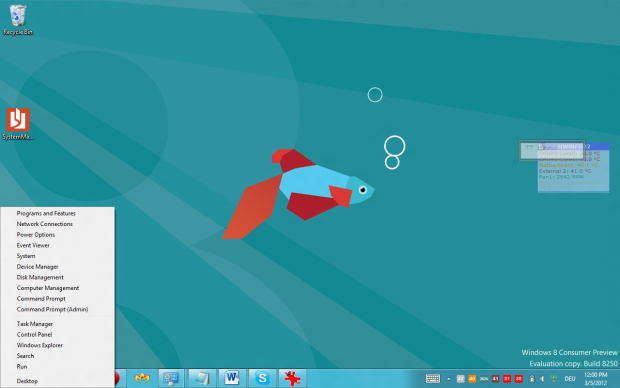Image resolution: width=620 pixels, height=388 pixels.
Task: Click the Fan1: 2642 RPM reading
Action: point(561,177)
